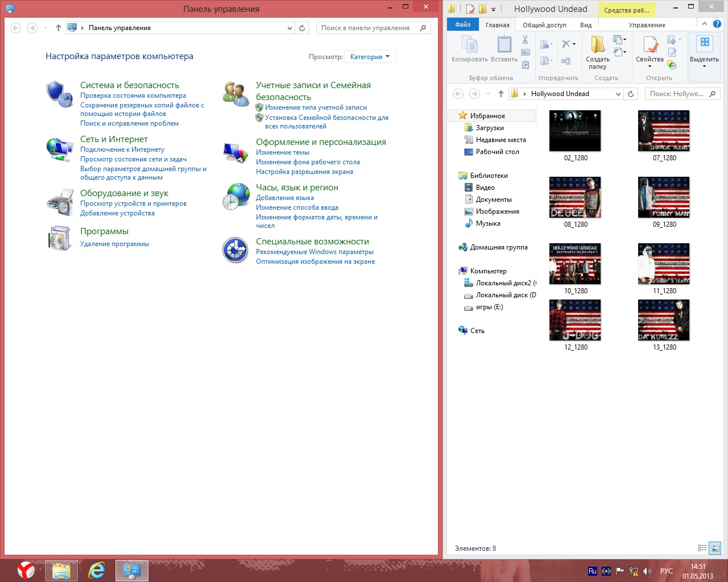The image size is (728, 582).
Task: Open the Delete button dropdown arrow
Action: [x=574, y=44]
